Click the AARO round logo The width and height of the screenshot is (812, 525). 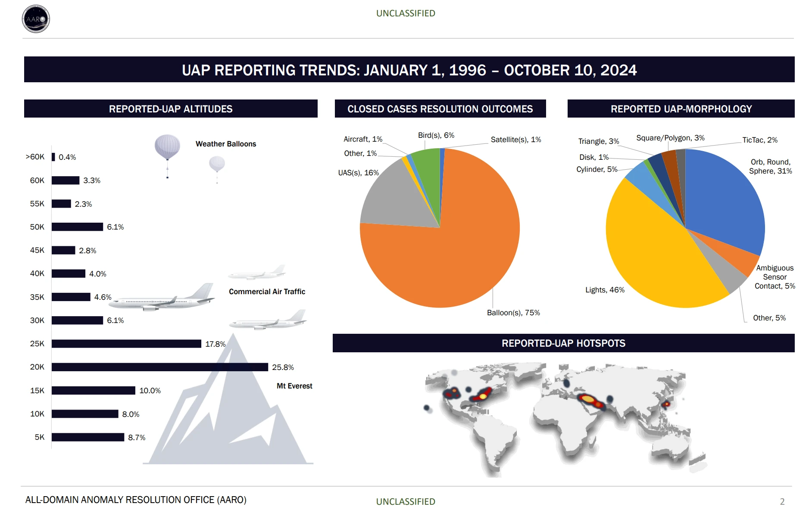tap(36, 19)
